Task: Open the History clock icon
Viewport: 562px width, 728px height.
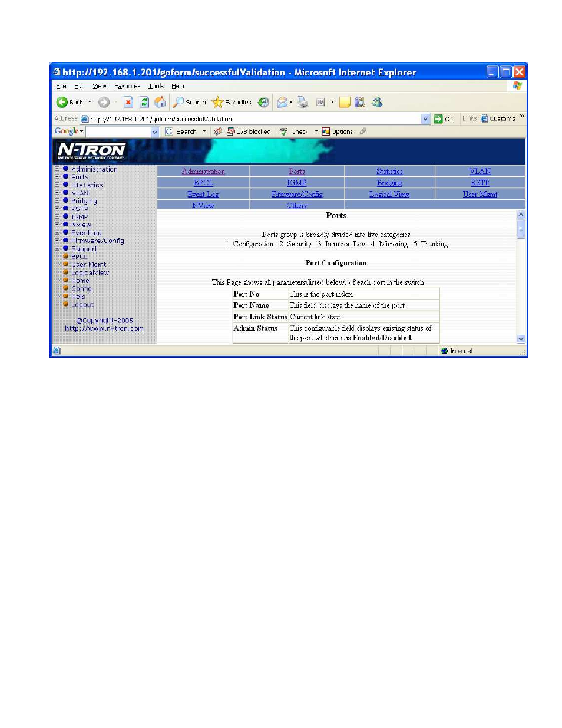Action: 263,102
